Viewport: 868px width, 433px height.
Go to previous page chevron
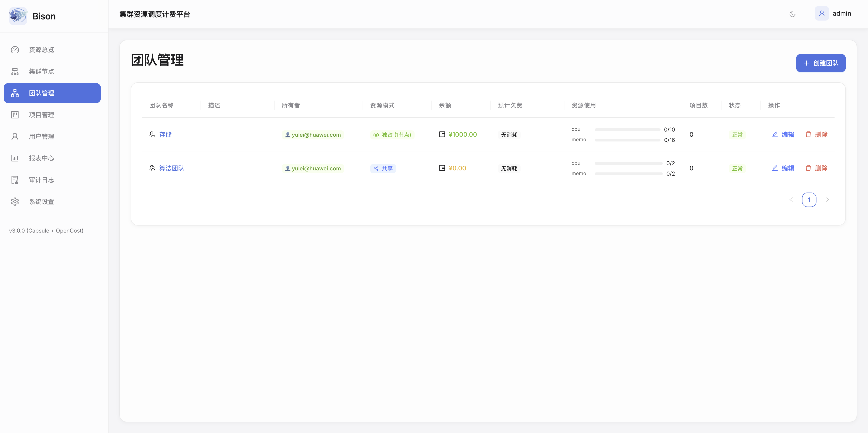791,200
